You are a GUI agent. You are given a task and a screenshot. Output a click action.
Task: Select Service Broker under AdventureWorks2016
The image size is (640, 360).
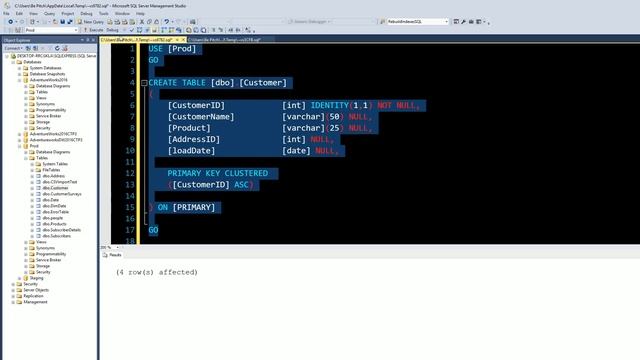48,116
